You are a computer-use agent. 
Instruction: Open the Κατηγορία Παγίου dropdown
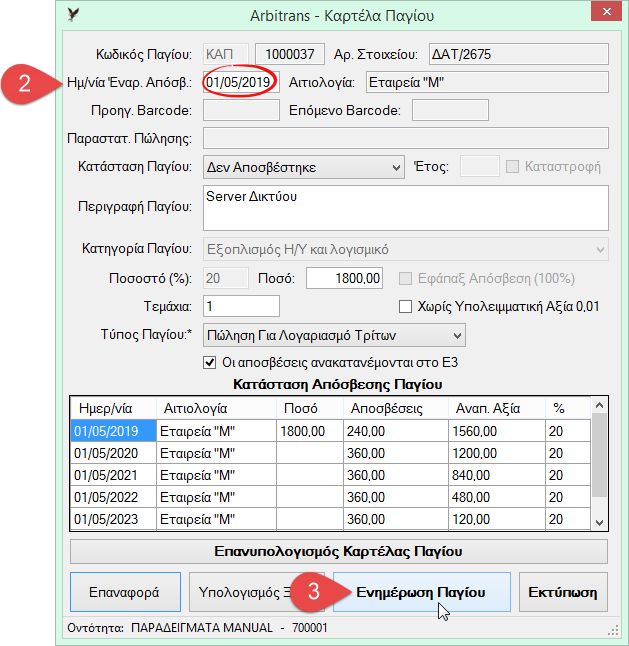tap(406, 249)
